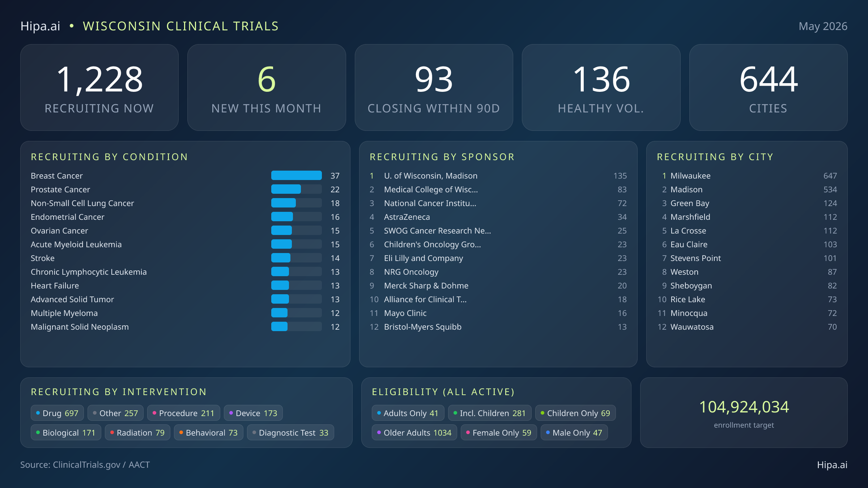
Task: Click the Children Only 69 chip
Action: click(575, 413)
